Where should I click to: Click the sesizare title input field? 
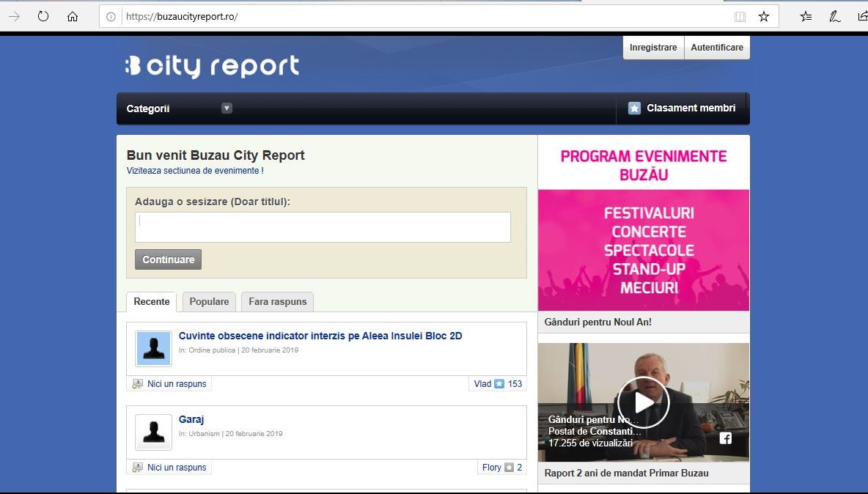[x=323, y=227]
